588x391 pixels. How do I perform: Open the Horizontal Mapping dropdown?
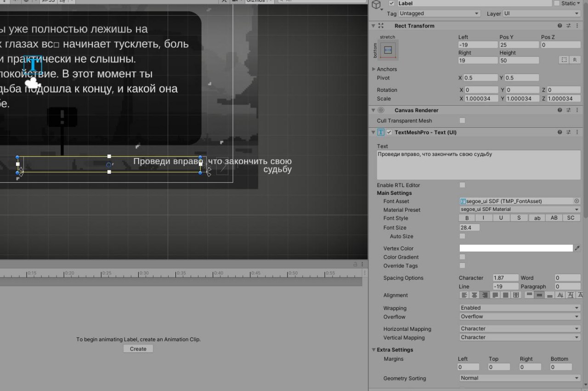[x=520, y=329]
